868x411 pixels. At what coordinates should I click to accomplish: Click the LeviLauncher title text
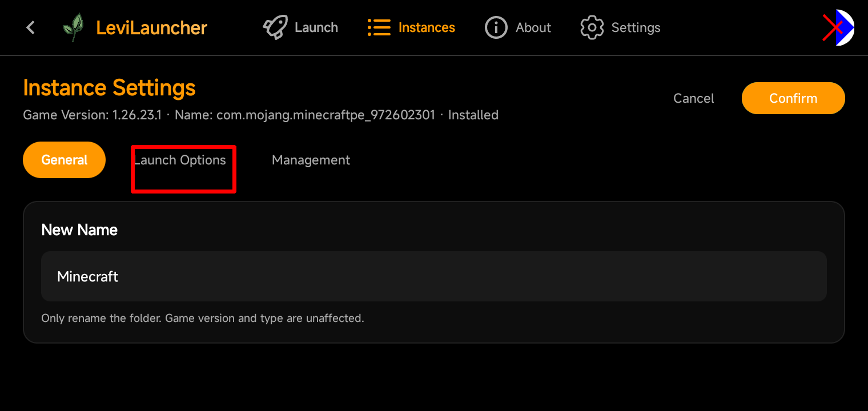151,27
